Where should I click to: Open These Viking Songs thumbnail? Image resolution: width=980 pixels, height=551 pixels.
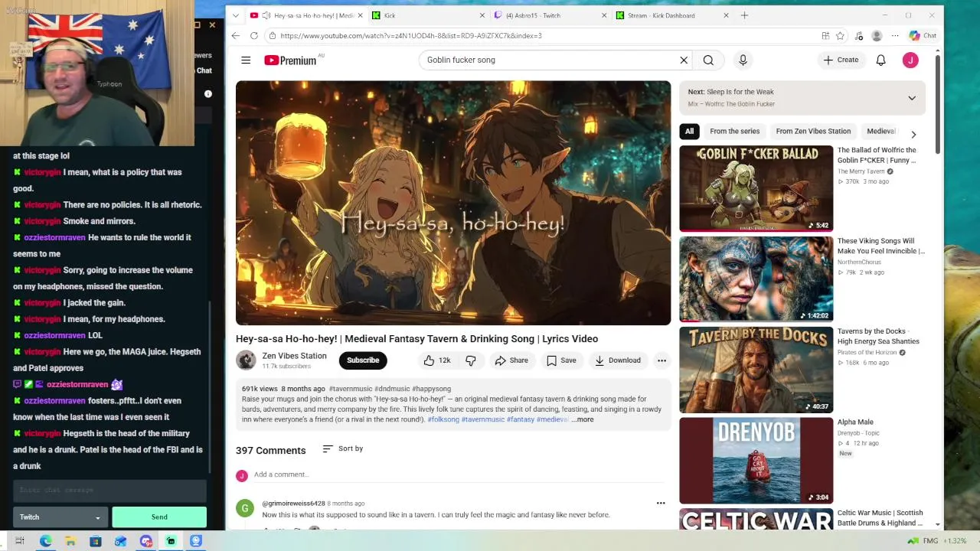(x=756, y=279)
